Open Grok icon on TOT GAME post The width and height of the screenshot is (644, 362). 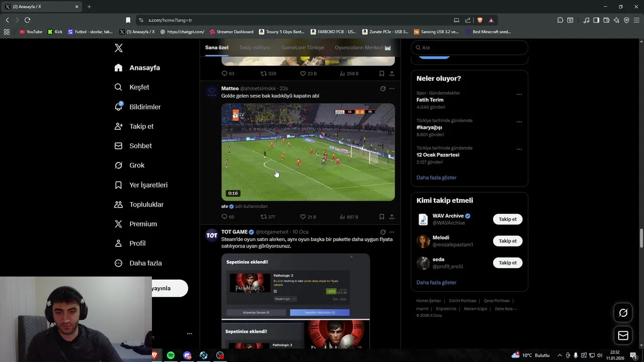point(383,232)
